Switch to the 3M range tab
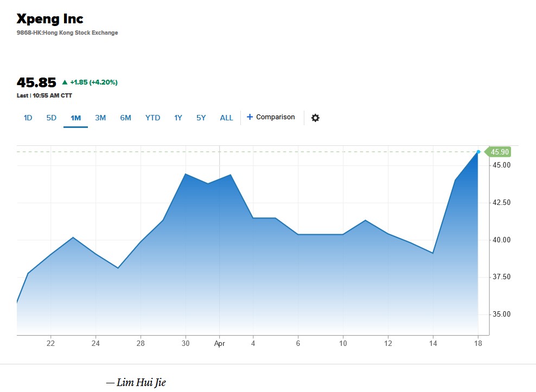The height and width of the screenshot is (392, 536). point(100,118)
